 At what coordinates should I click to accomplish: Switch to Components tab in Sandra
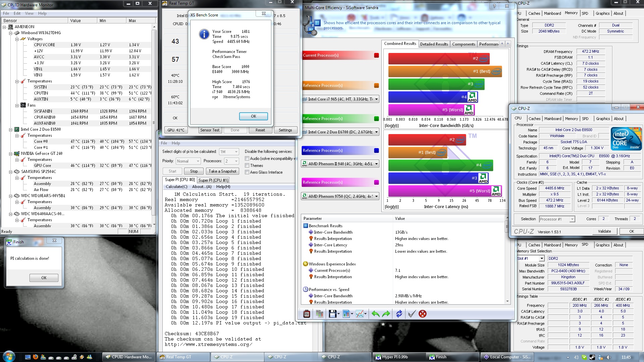point(464,44)
